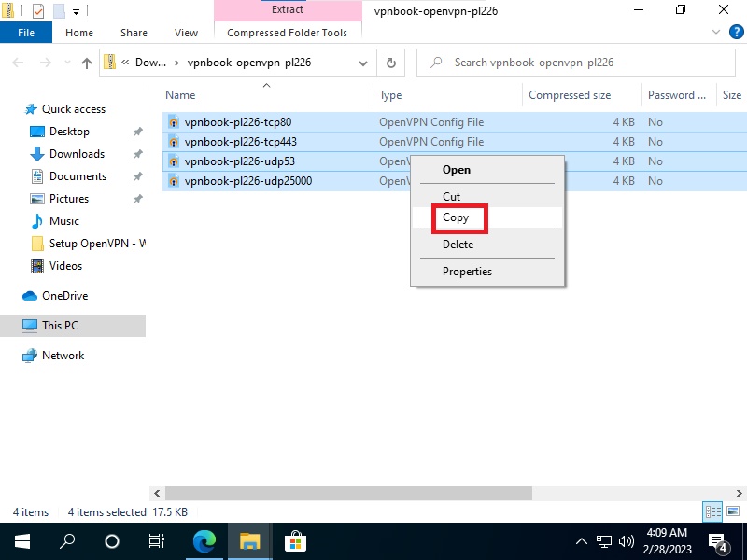Open the Compressed Folder Tools tab
The width and height of the screenshot is (747, 560).
tap(287, 33)
